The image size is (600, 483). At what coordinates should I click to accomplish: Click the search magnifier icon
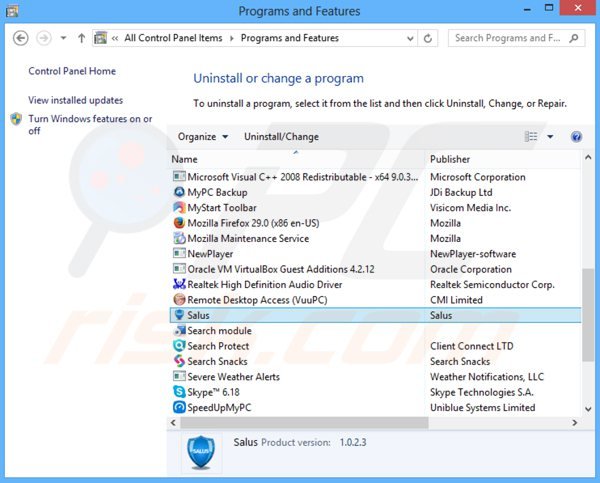pyautogui.click(x=573, y=38)
